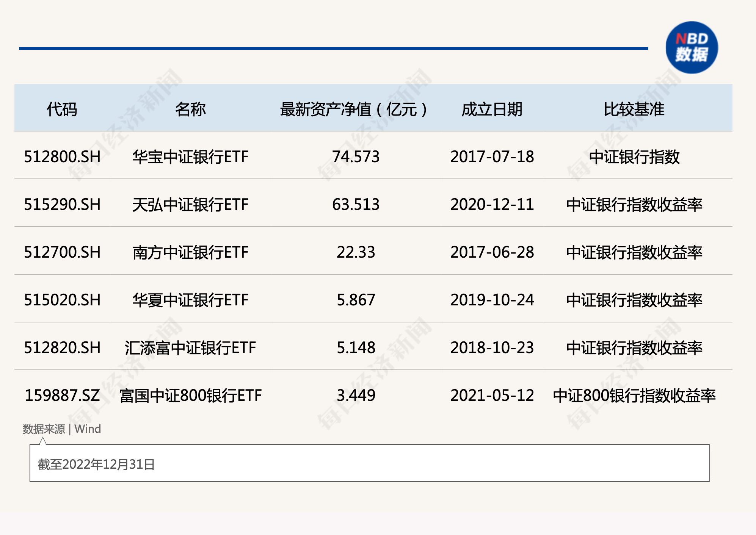Click the 成立日期 column header
Image resolution: width=756 pixels, height=535 pixels.
pos(492,109)
